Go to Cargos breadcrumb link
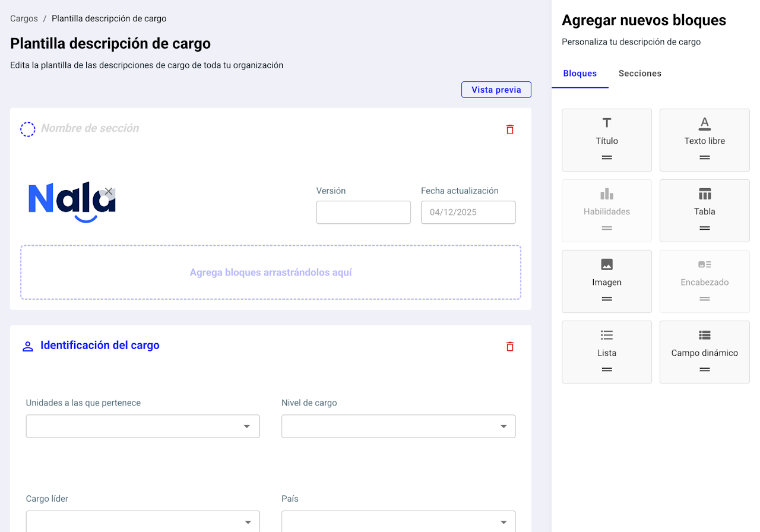The width and height of the screenshot is (760, 532). 24,18
